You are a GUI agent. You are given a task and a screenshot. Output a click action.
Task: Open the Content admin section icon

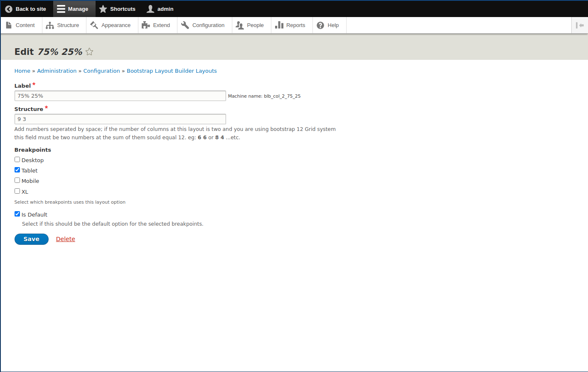9,25
